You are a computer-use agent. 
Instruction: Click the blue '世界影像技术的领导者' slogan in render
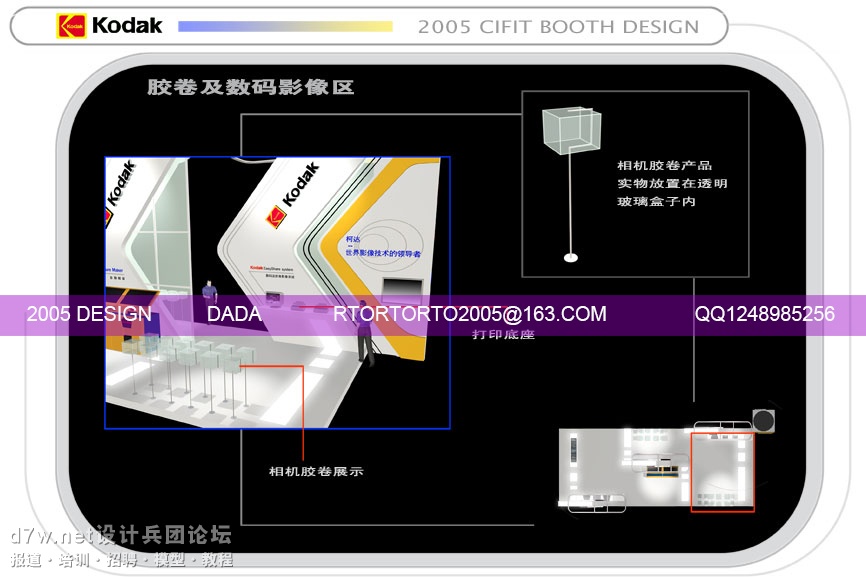pos(383,253)
